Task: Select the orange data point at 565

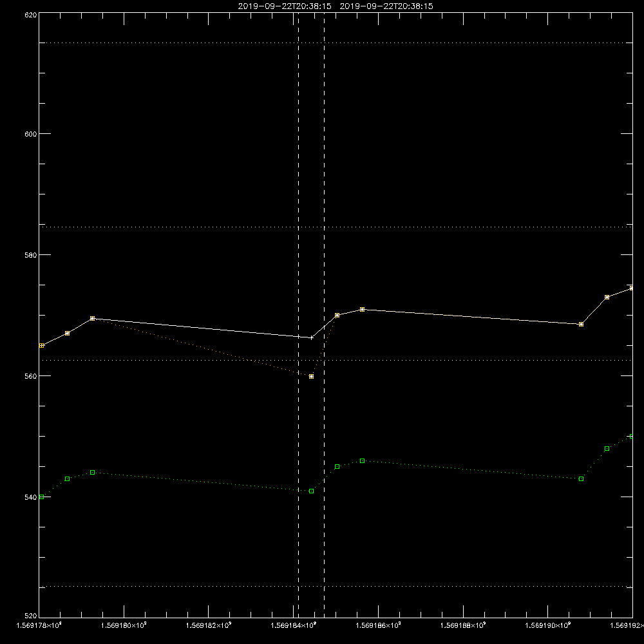Action: tap(41, 345)
